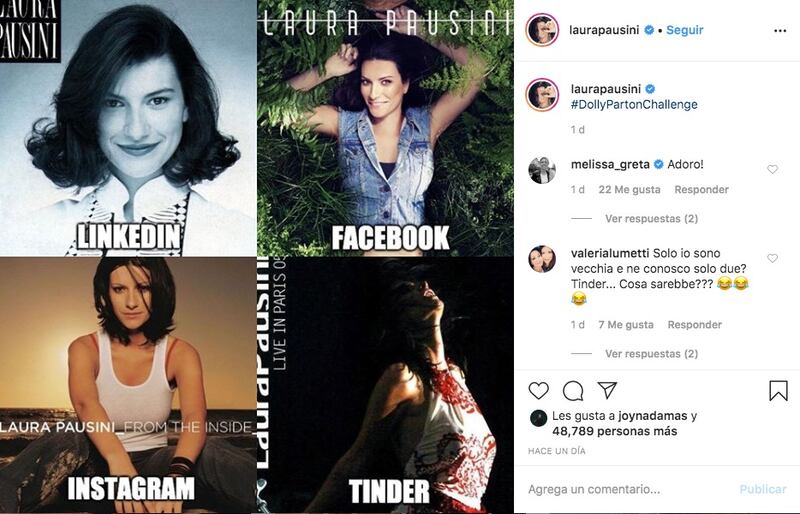This screenshot has width=800, height=514.
Task: View the 48,789 personas más likes list
Action: tap(614, 431)
